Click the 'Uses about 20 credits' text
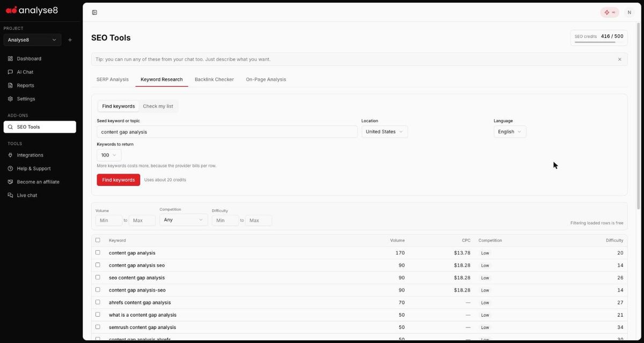The image size is (644, 343). pyautogui.click(x=165, y=180)
